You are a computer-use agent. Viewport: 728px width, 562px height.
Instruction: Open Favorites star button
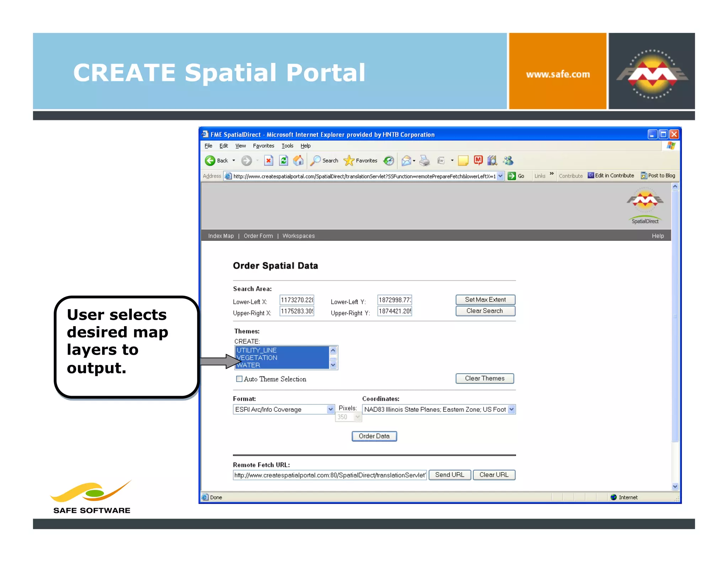point(360,161)
